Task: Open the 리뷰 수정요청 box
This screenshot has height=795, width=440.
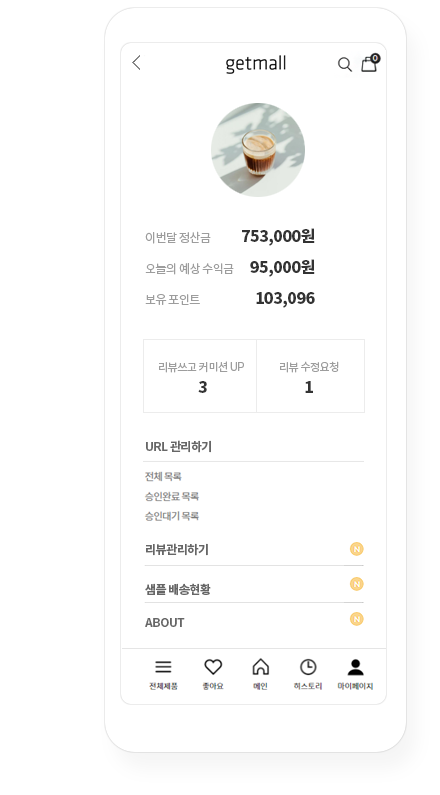Action: pos(310,376)
